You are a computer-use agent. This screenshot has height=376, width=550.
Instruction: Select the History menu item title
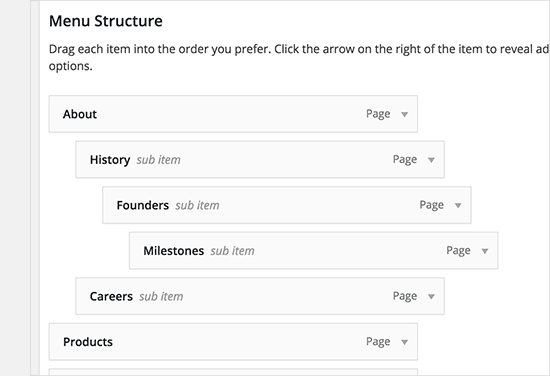point(110,160)
